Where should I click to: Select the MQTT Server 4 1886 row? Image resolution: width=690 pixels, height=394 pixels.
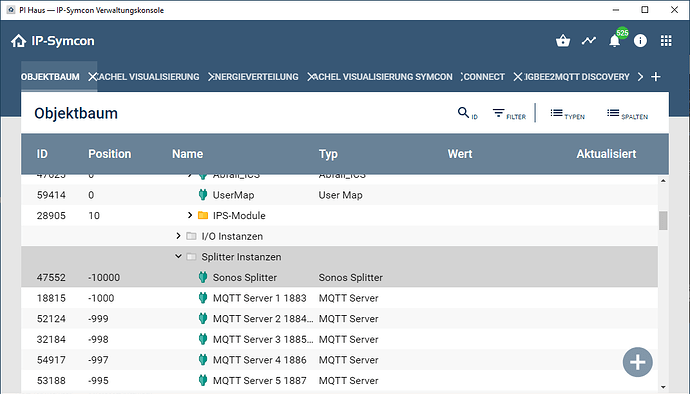pyautogui.click(x=339, y=360)
